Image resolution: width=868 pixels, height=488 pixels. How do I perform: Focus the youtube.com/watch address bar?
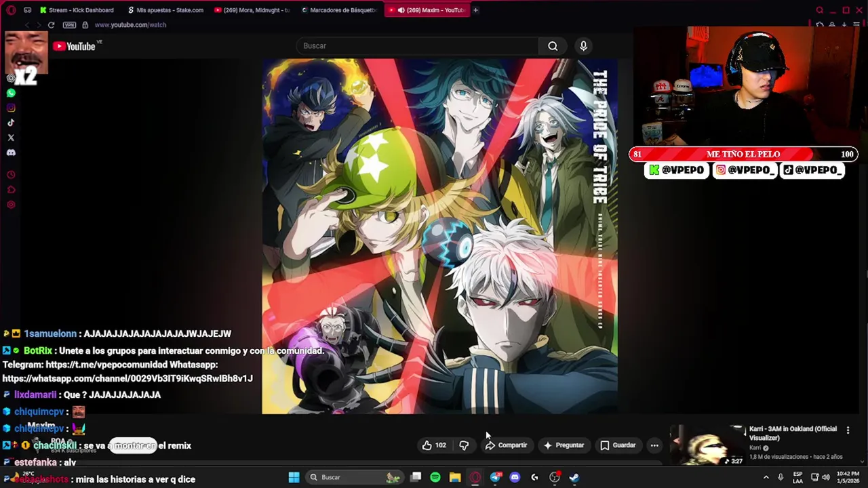130,25
